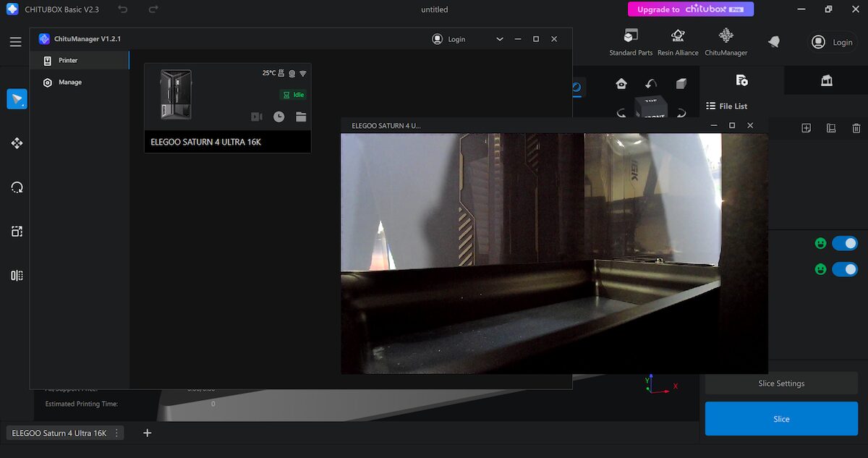The image size is (868, 458).
Task: Choose the Rotate tool in left toolbar
Action: pos(17,187)
